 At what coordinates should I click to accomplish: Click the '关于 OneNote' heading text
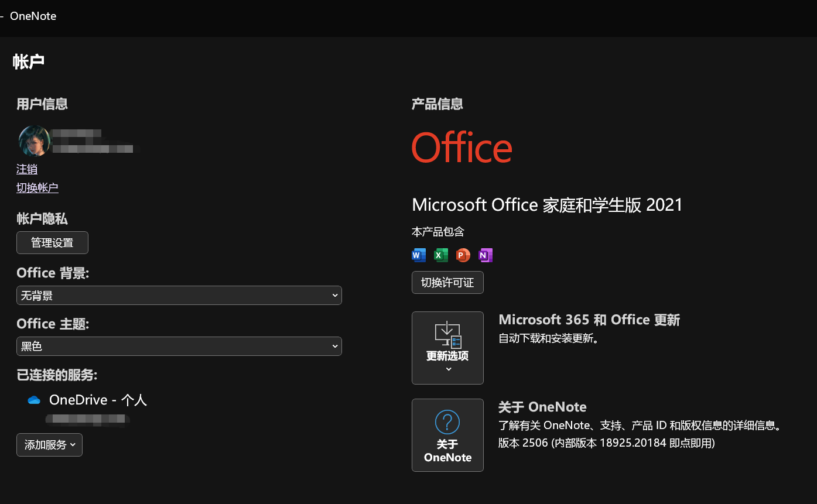coord(542,407)
